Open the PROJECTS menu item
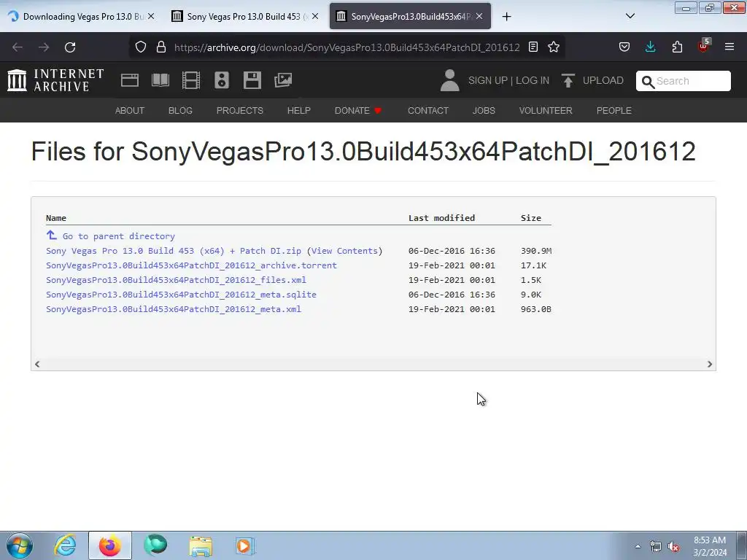747x560 pixels. (x=239, y=111)
